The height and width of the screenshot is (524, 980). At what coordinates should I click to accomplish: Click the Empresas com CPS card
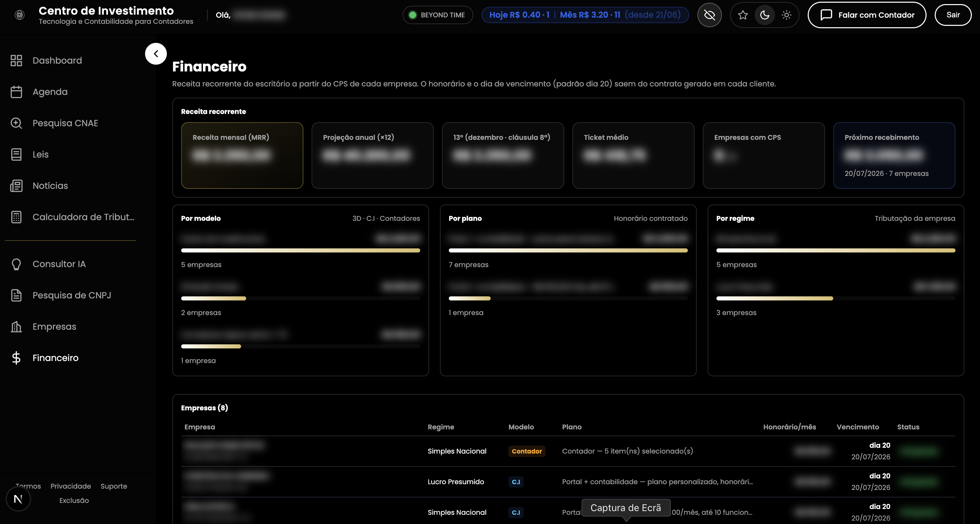pyautogui.click(x=763, y=155)
